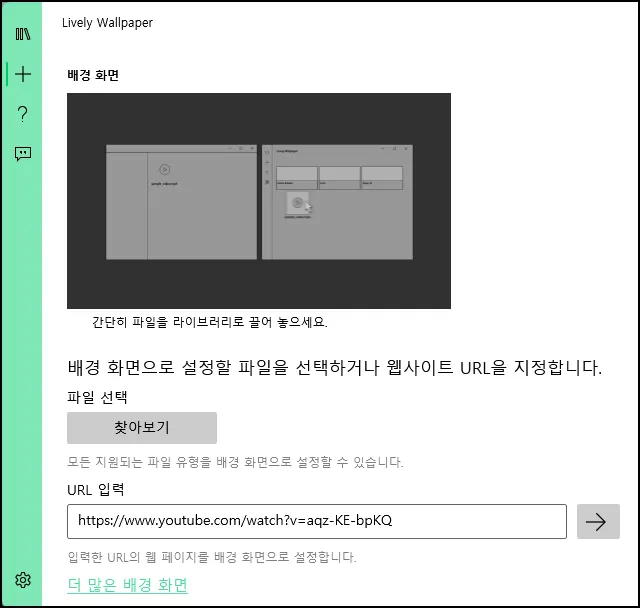The width and height of the screenshot is (640, 608).
Task: Open the Settings gear icon
Action: click(x=23, y=580)
